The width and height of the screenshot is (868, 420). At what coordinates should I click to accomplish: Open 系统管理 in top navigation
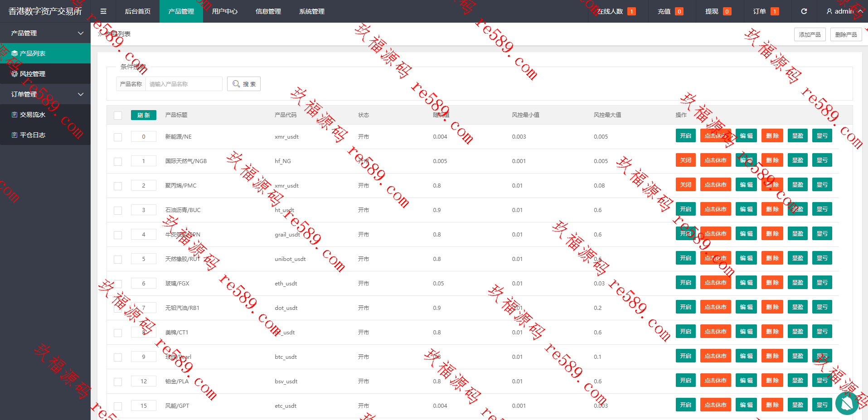tap(312, 11)
